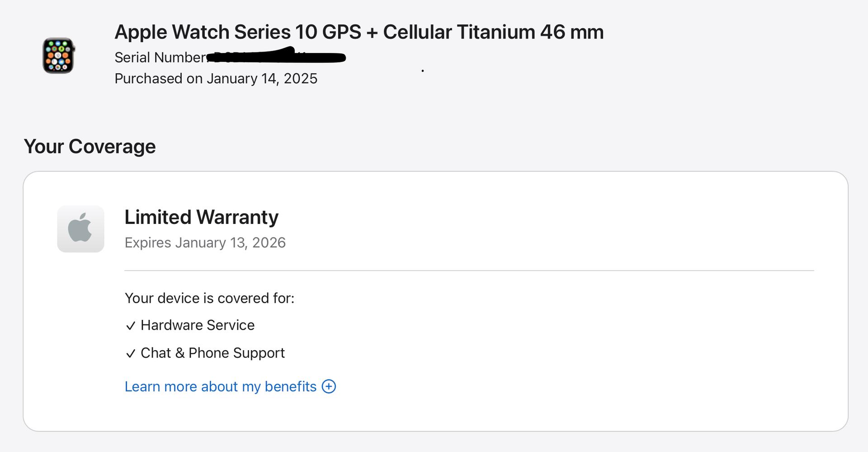Viewport: 868px width, 452px height.
Task: Click the Hardware Service checkmark
Action: tap(131, 326)
